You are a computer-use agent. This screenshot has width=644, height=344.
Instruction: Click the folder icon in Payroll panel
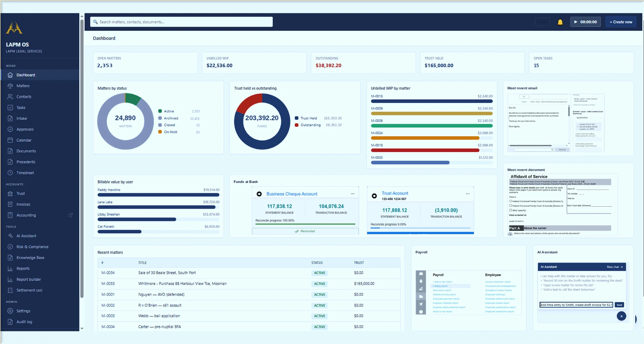coord(421,297)
